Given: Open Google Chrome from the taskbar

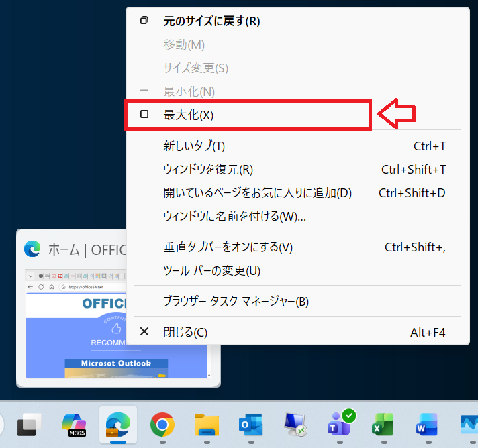Looking at the screenshot, I should (162, 425).
